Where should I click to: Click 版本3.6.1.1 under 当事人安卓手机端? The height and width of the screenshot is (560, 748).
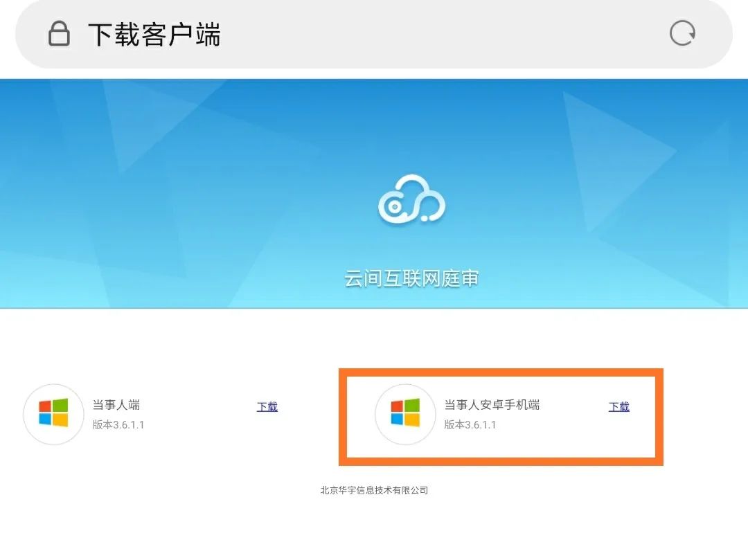[x=470, y=424]
